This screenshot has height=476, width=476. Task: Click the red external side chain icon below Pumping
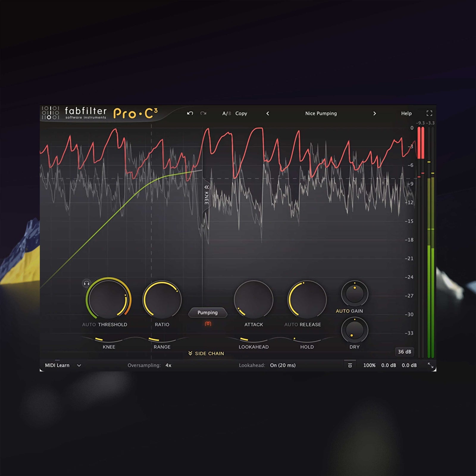click(x=208, y=324)
